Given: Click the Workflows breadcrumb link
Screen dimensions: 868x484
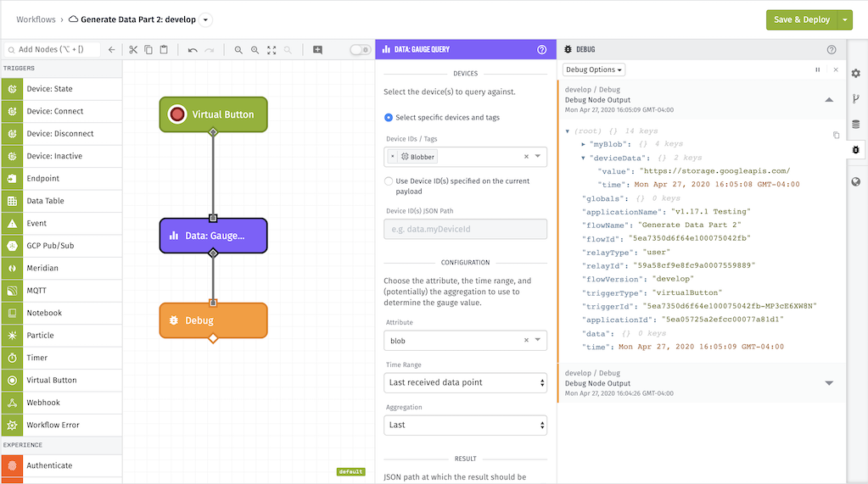Looking at the screenshot, I should pos(36,19).
